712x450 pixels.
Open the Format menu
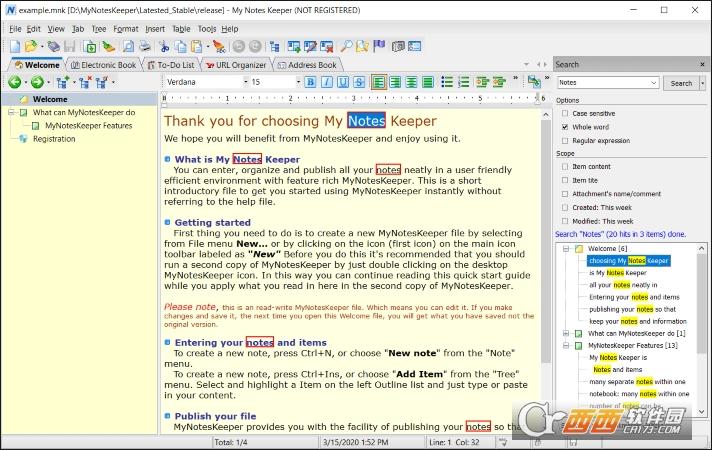tap(126, 29)
